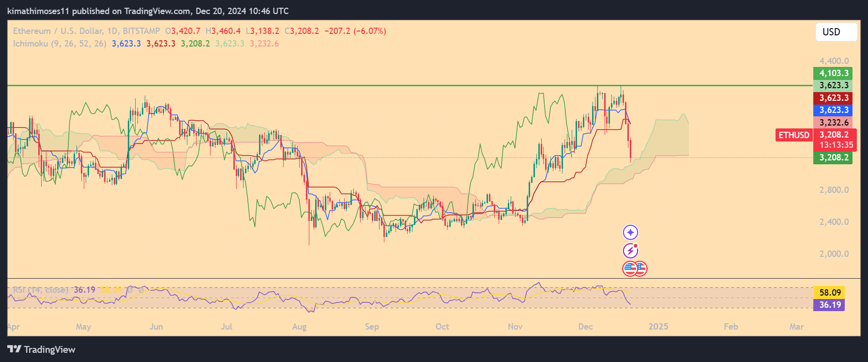This screenshot has width=868, height=362.
Task: Click the green 3,208.2 axis label
Action: point(833,157)
